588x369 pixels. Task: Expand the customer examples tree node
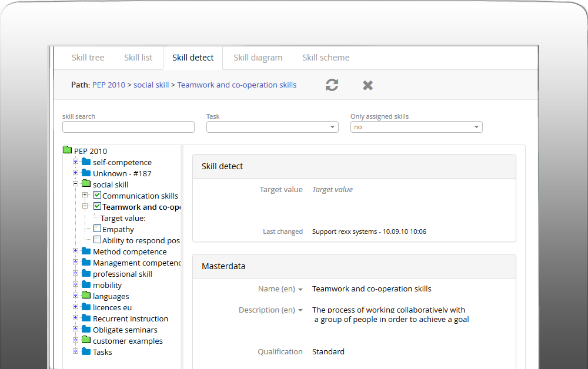coord(75,340)
